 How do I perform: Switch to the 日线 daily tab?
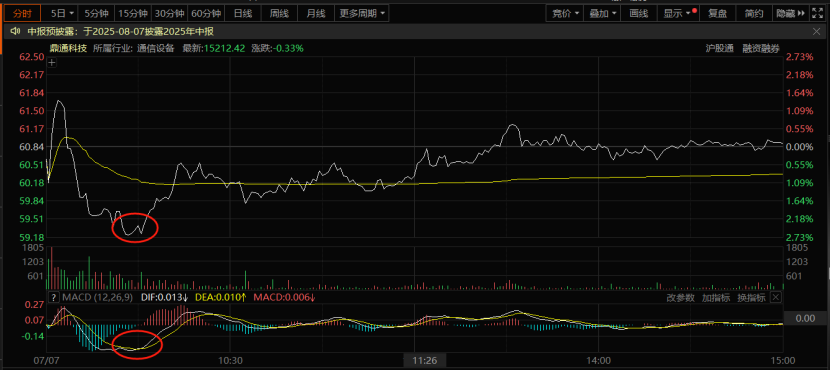coord(242,14)
